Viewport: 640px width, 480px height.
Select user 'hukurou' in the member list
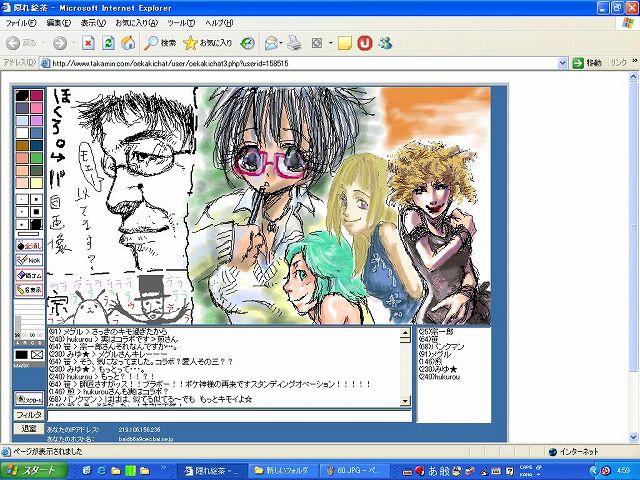[x=440, y=377]
